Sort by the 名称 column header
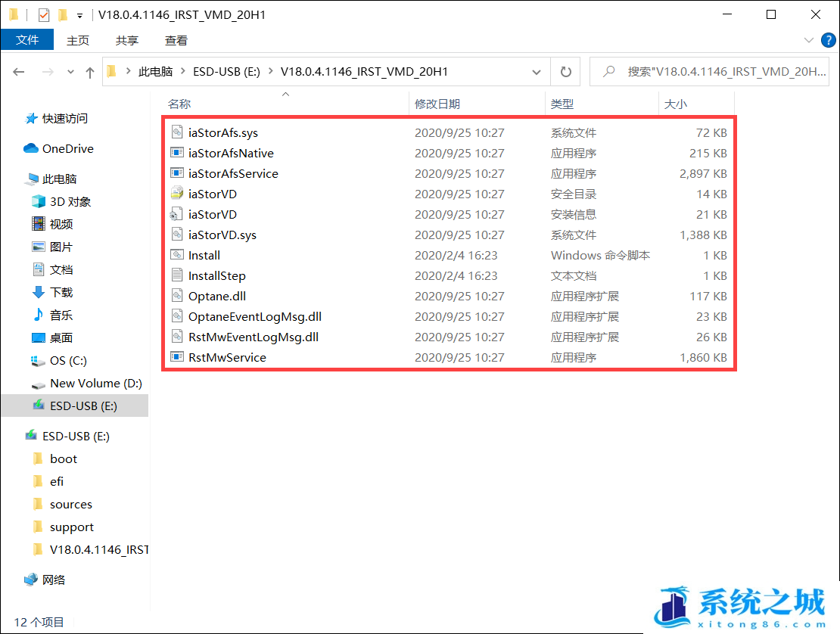The width and height of the screenshot is (840, 634). (287, 104)
